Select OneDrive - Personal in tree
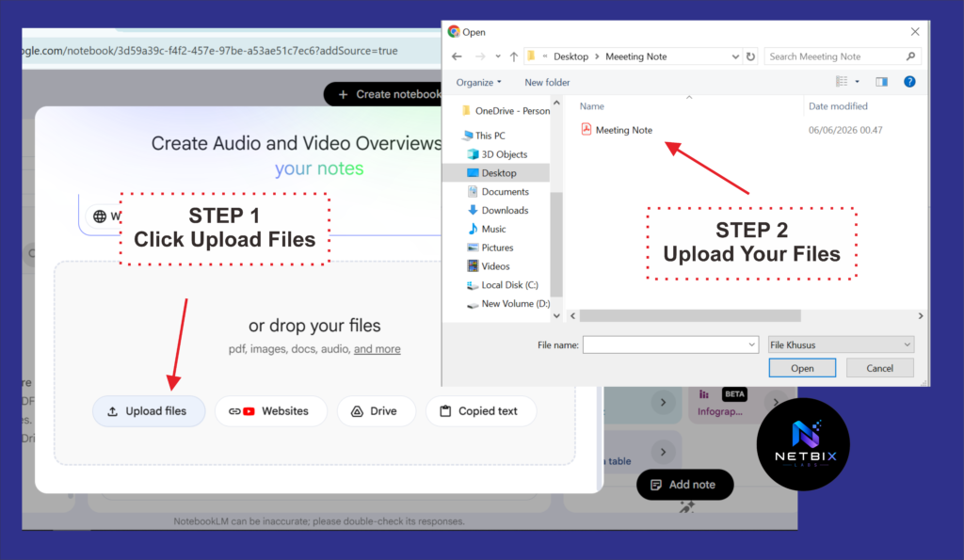Viewport: 964px width, 560px height. coord(506,111)
